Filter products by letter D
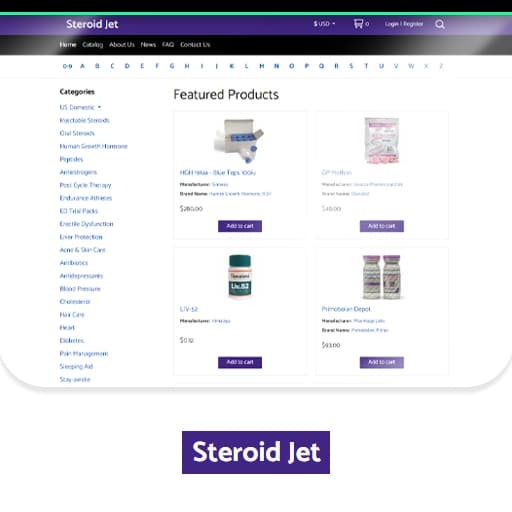 click(x=127, y=66)
